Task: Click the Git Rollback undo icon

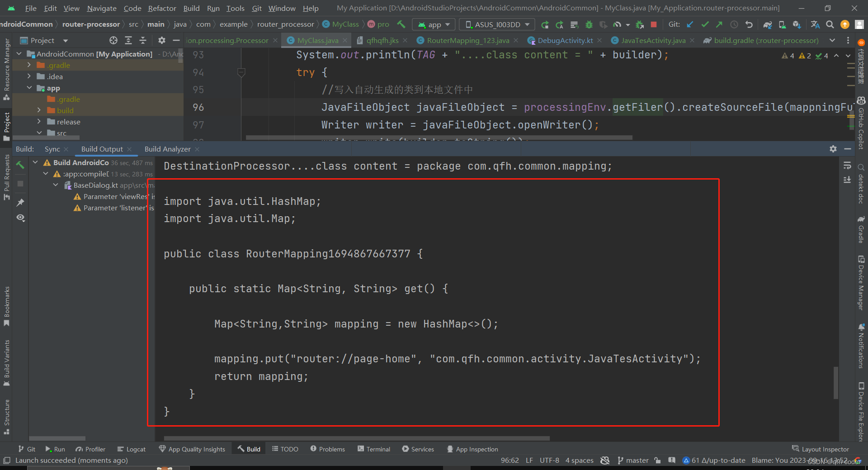Action: 749,24
